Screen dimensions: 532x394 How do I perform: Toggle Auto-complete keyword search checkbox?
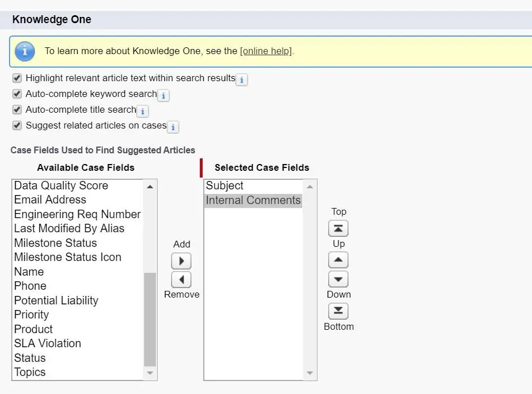pyautogui.click(x=17, y=94)
